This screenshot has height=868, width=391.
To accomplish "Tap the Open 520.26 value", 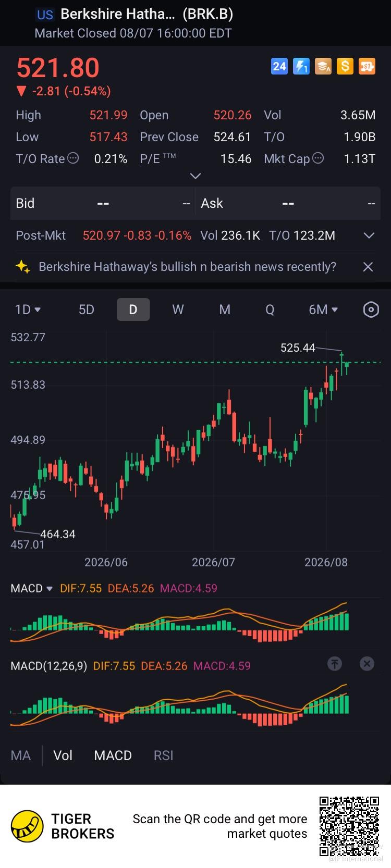I will coord(233,115).
